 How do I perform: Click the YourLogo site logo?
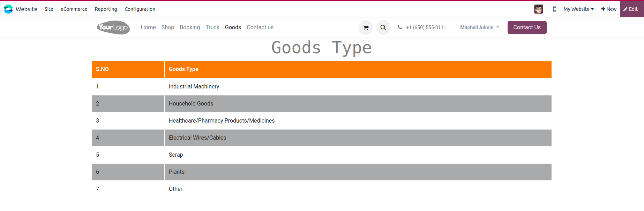[x=113, y=28]
